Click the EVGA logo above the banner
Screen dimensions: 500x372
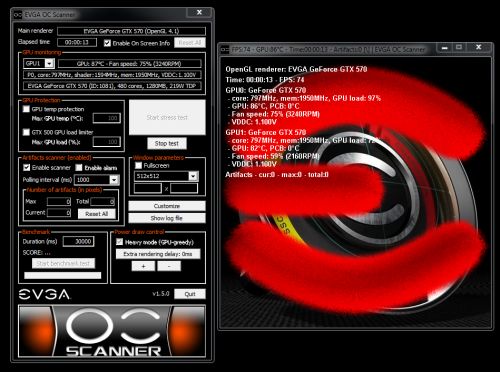pyautogui.click(x=44, y=294)
